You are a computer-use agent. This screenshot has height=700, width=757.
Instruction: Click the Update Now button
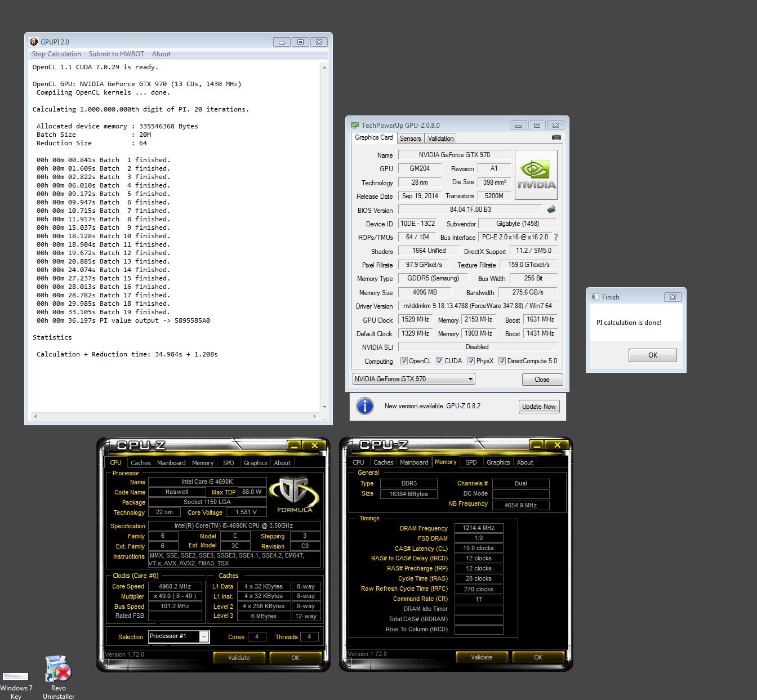(539, 407)
